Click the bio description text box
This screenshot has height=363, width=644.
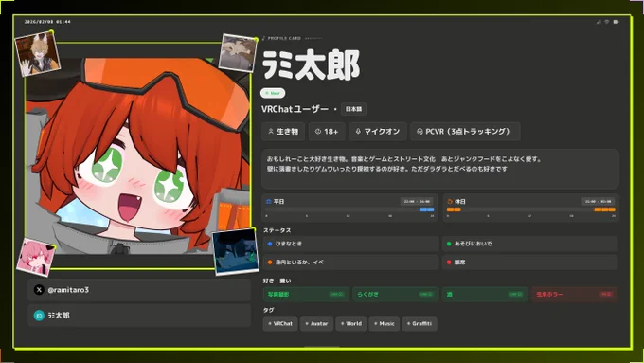point(440,169)
